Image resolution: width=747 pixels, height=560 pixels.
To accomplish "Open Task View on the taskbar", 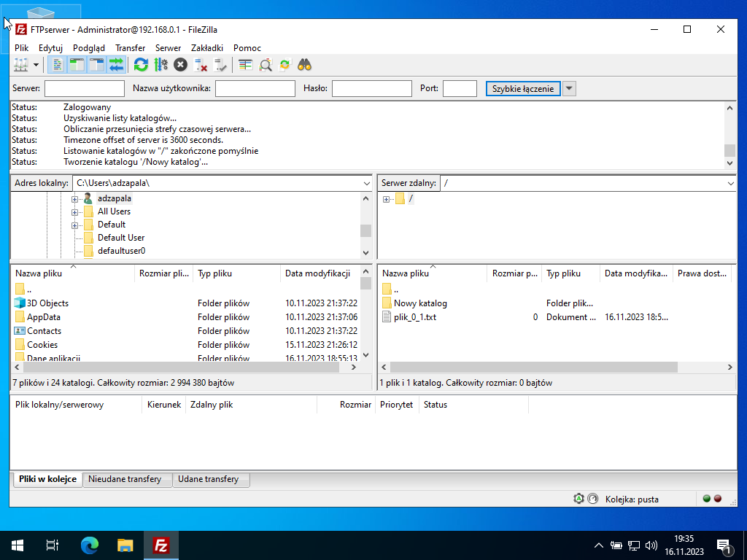I will point(53,545).
